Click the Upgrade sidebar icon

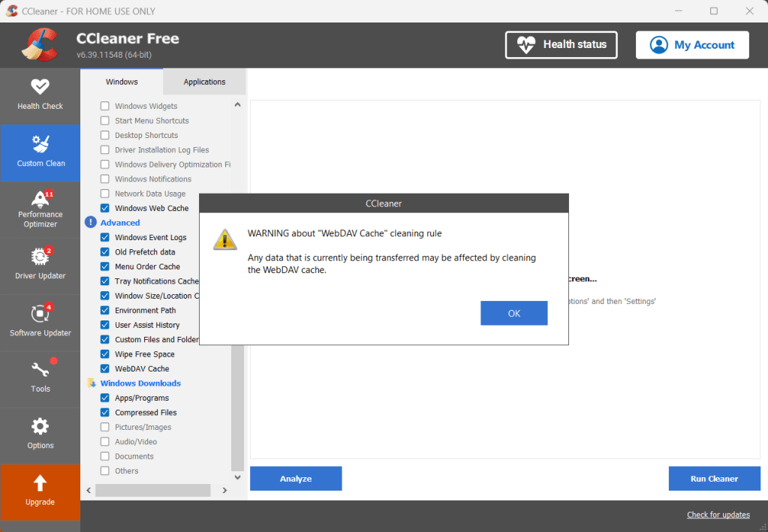(40, 491)
